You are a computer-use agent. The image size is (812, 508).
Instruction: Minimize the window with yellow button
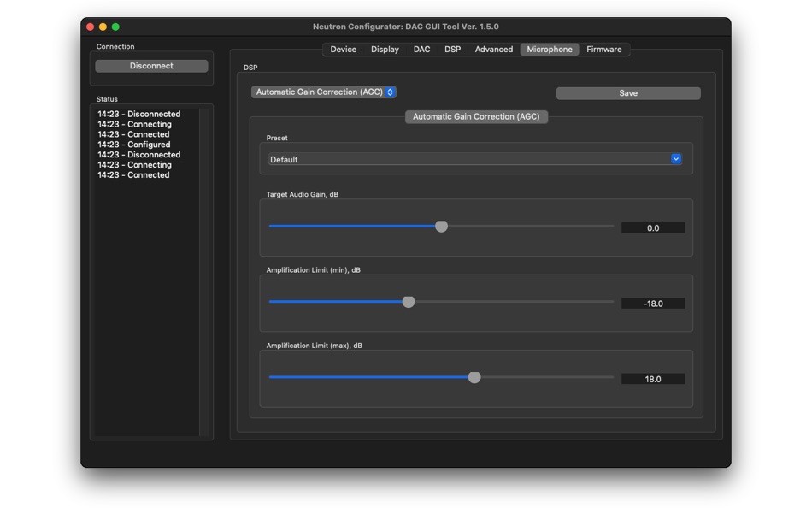click(x=103, y=27)
